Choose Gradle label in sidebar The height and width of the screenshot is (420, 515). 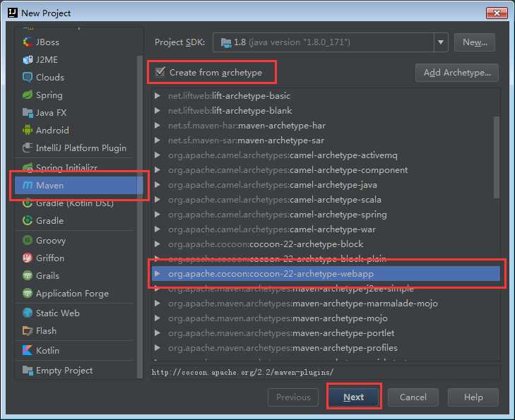coord(50,220)
